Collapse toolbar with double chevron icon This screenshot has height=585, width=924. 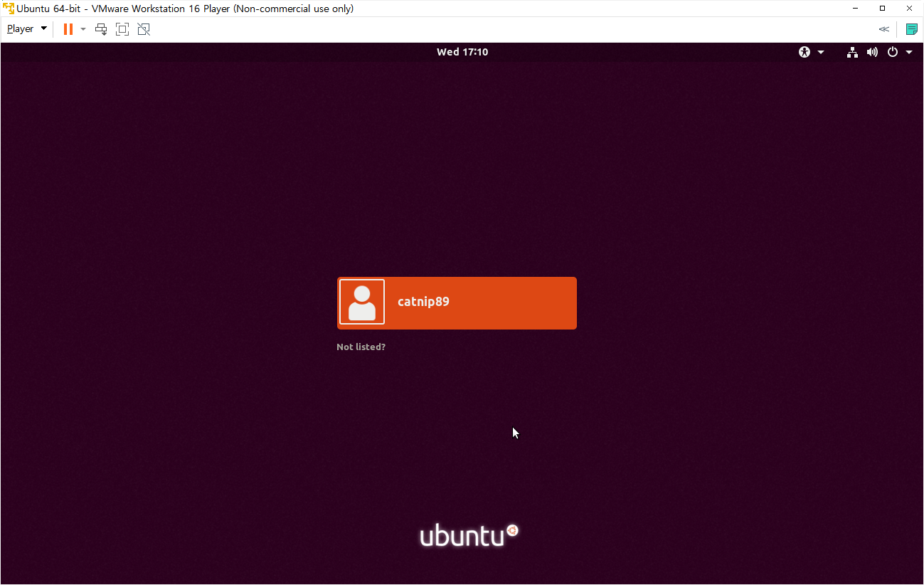[x=883, y=29]
